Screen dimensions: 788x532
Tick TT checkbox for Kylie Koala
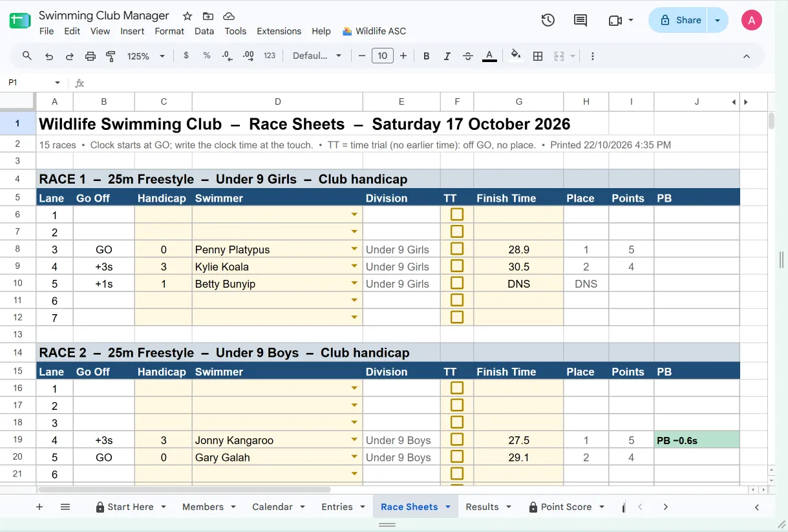[x=457, y=266]
